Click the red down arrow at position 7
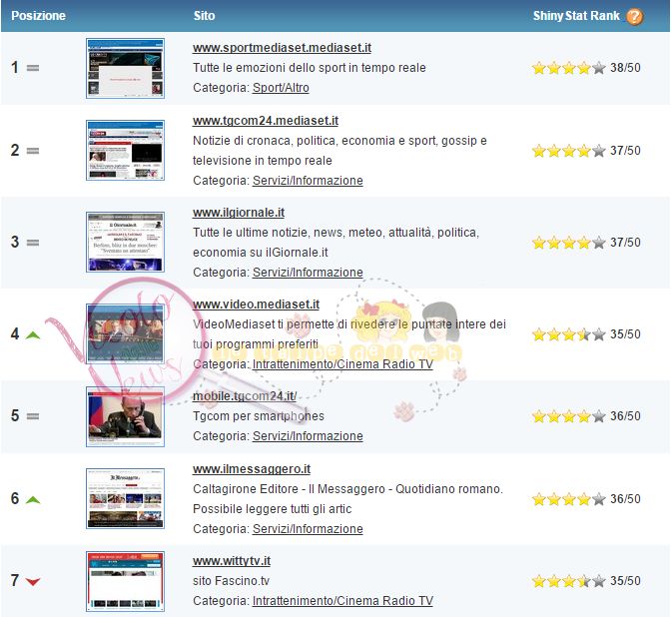 click(x=33, y=581)
